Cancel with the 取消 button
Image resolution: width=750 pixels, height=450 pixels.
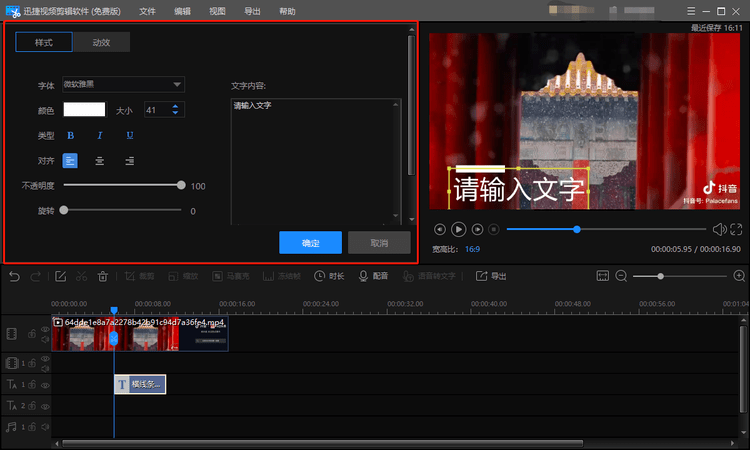379,242
